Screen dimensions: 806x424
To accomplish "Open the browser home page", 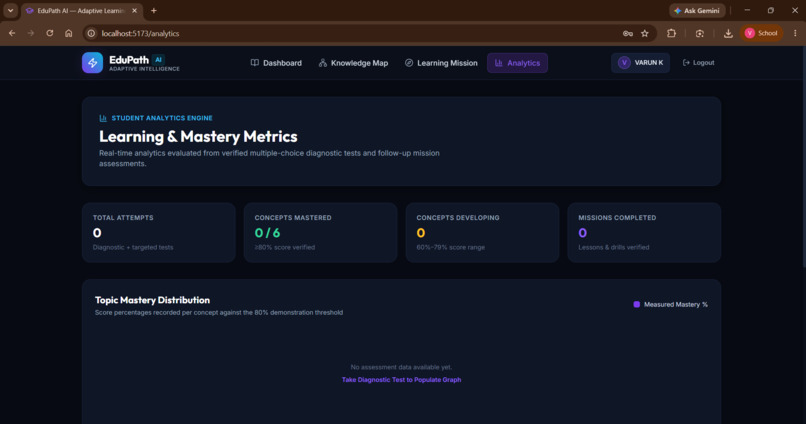I will 68,33.
